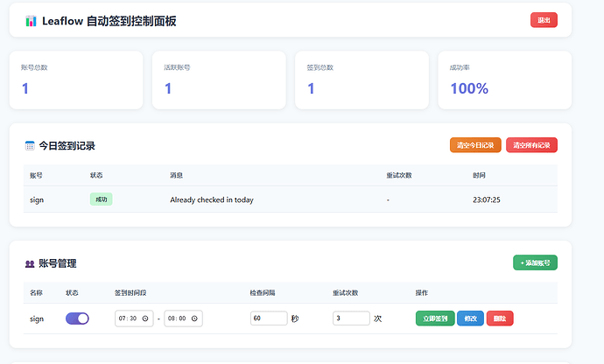
Task: Click the 08:00 end time field
Action: coord(183,318)
